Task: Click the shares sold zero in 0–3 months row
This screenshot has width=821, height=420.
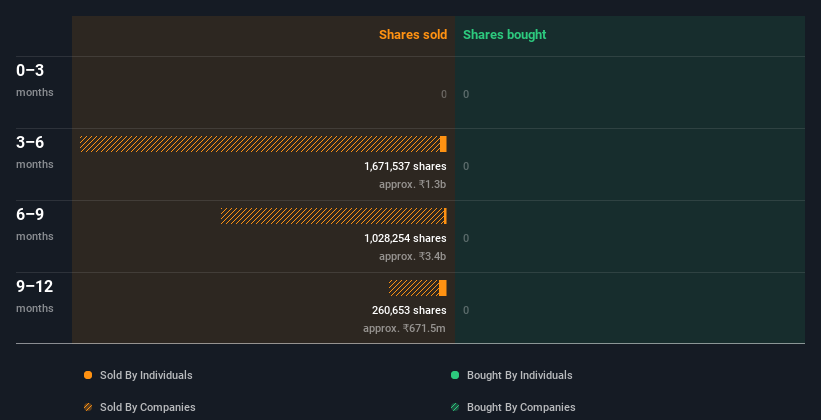Action: tap(444, 94)
